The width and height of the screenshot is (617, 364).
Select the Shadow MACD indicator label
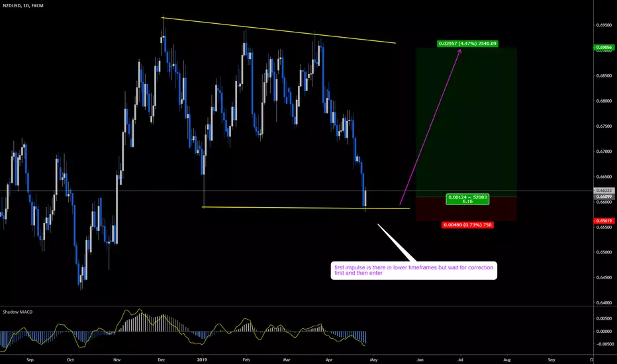[18, 312]
